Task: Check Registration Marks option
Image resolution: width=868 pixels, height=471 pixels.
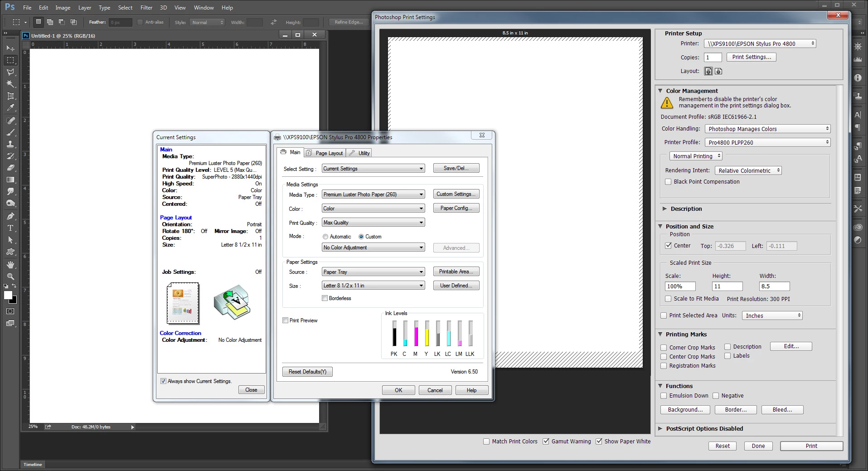Action: [664, 366]
